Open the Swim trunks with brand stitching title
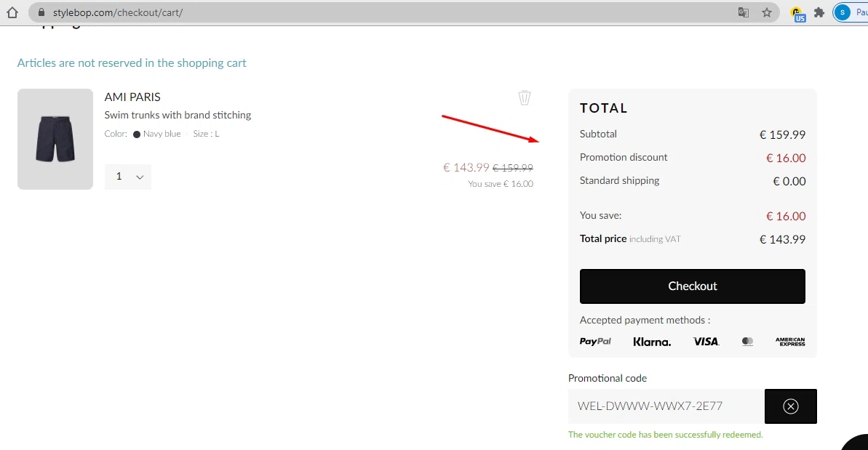This screenshot has height=450, width=868. click(x=178, y=115)
